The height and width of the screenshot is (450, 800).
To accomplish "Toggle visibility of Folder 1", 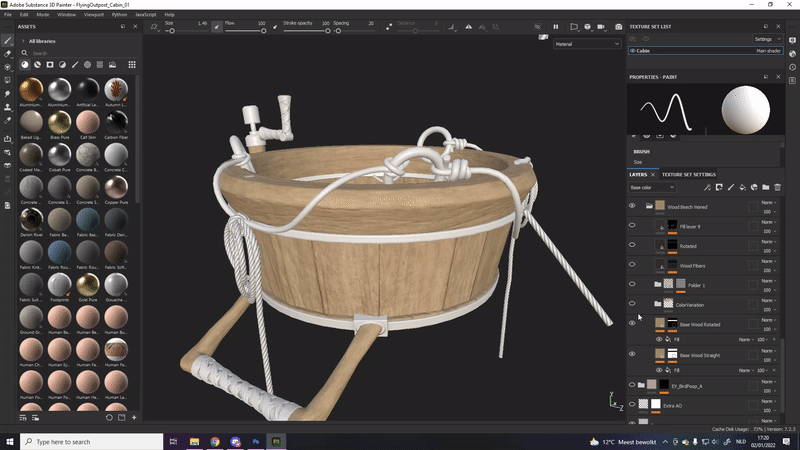I will coord(632,284).
